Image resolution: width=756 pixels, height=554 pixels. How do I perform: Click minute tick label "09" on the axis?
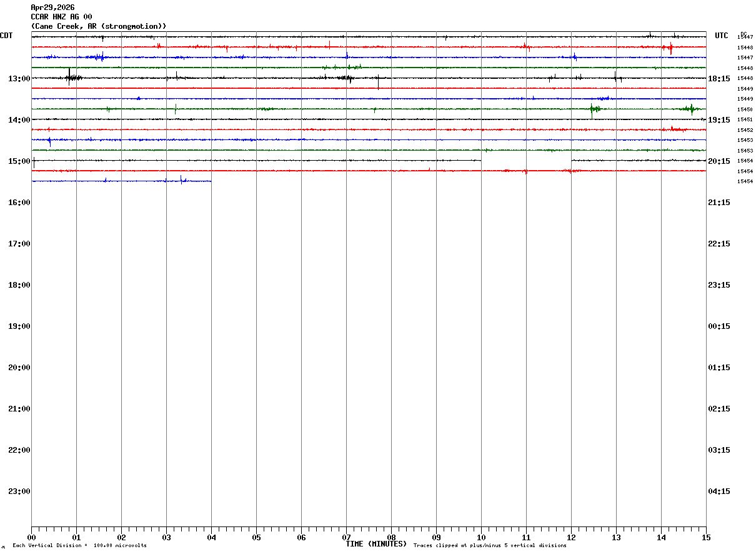click(436, 537)
